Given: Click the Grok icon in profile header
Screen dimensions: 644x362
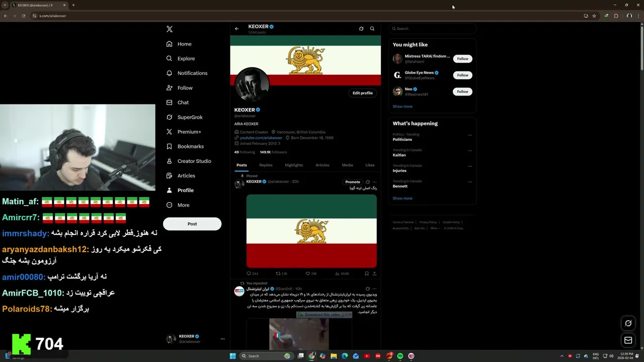Looking at the screenshot, I should [361, 29].
